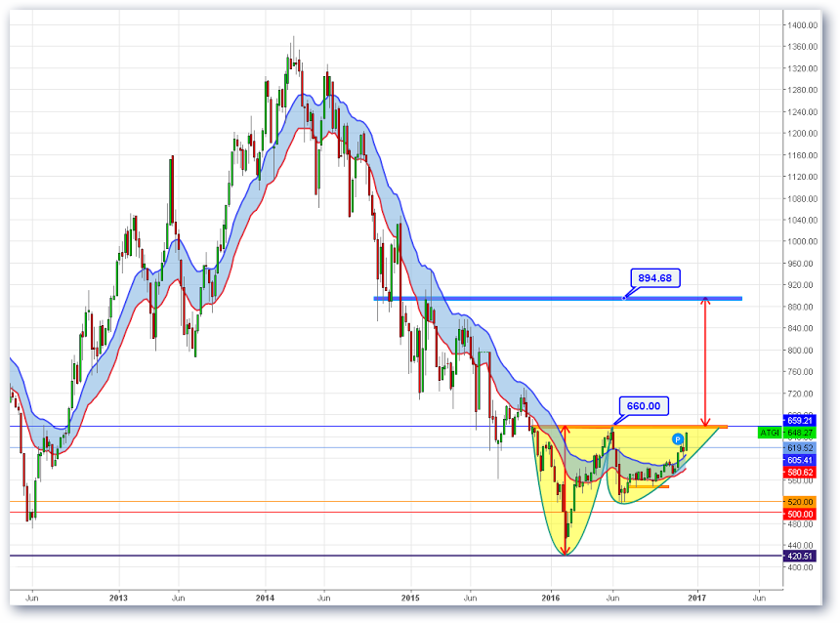This screenshot has width=840, height=623.
Task: Click the 720.00 price axis label
Action: click(802, 394)
